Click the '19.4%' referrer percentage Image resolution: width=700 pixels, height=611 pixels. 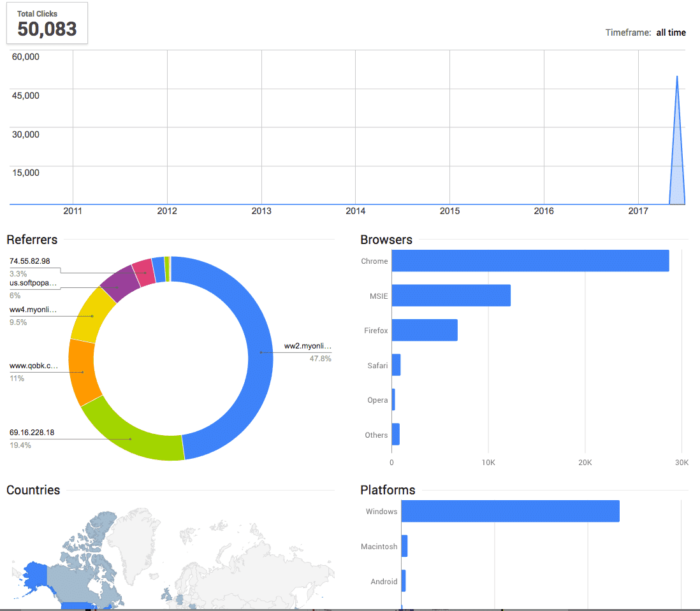(x=20, y=445)
